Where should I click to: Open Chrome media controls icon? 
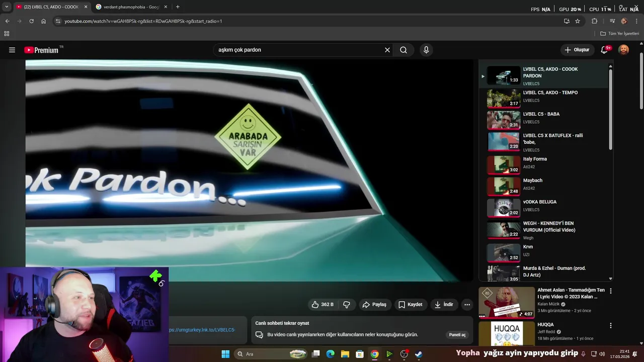point(612,21)
